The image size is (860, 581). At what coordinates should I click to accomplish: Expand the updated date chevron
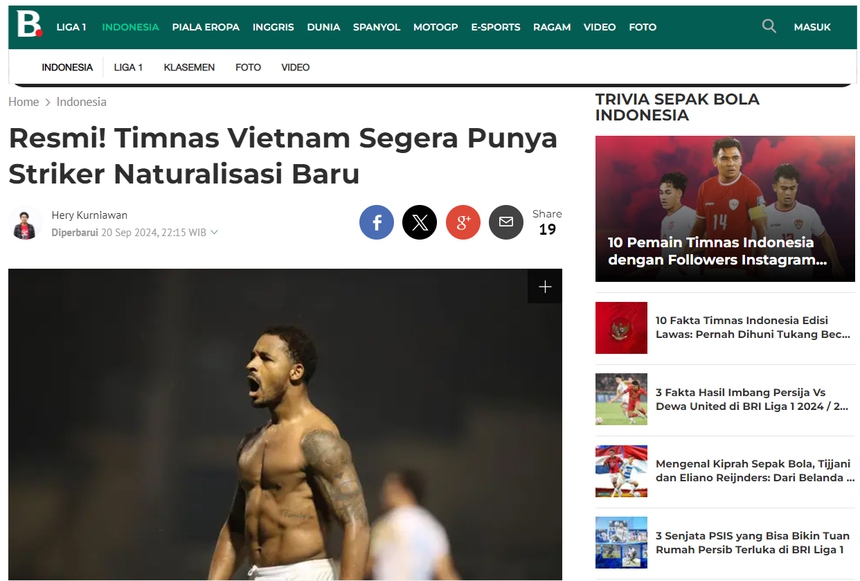(x=214, y=232)
